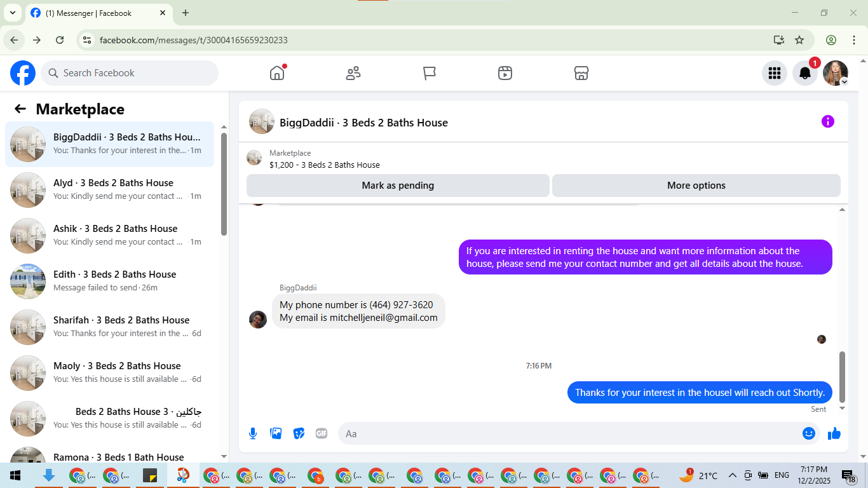Open taskbar notification center
Image resolution: width=868 pixels, height=488 pixels.
(849, 475)
